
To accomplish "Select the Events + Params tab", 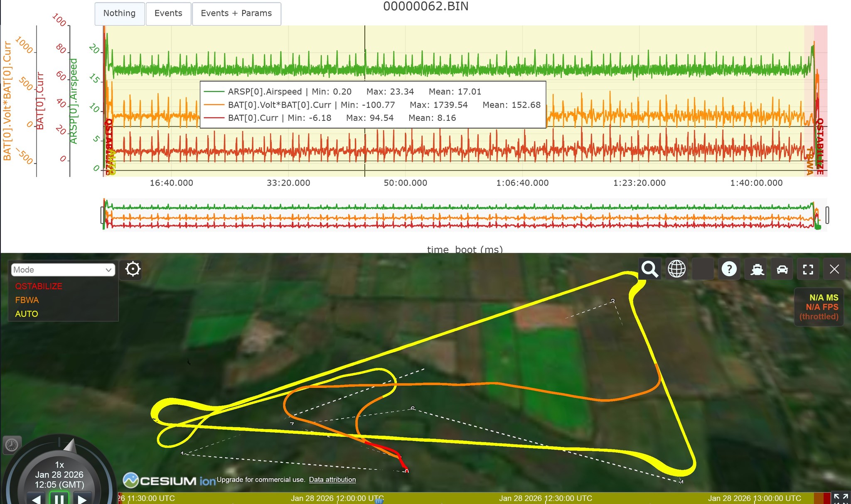I will 236,13.
